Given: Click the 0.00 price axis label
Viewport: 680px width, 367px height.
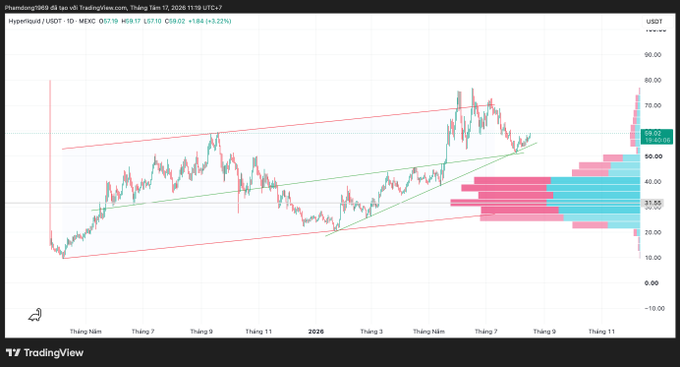Looking at the screenshot, I should click(x=651, y=283).
